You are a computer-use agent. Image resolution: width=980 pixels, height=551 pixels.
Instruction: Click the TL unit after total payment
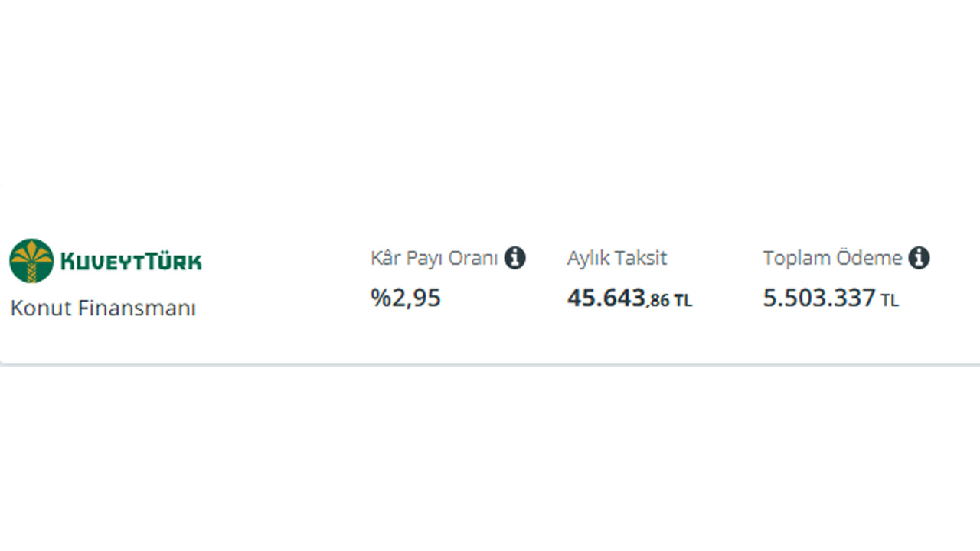(890, 302)
